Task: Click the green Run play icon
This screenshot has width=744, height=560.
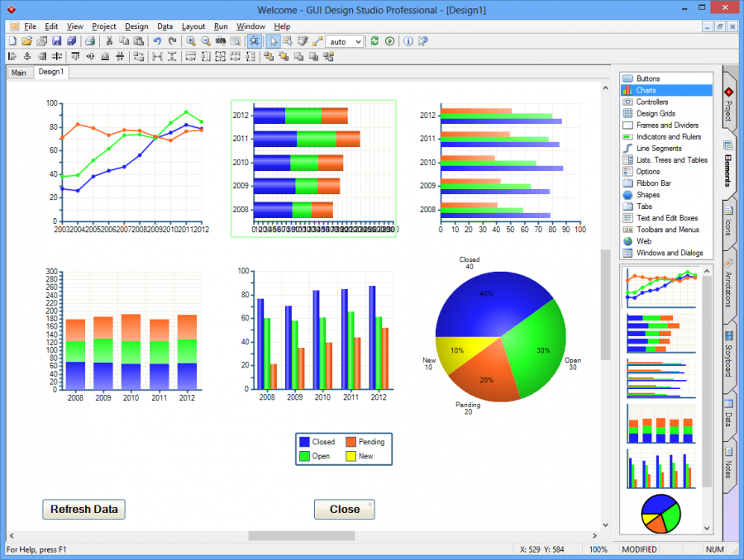Action: (x=389, y=41)
